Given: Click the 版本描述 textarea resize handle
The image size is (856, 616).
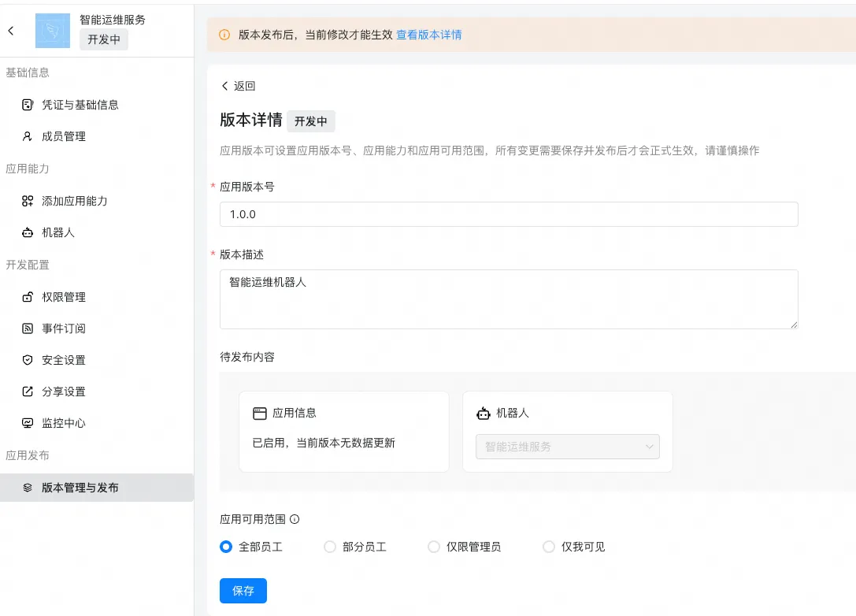Looking at the screenshot, I should (794, 325).
